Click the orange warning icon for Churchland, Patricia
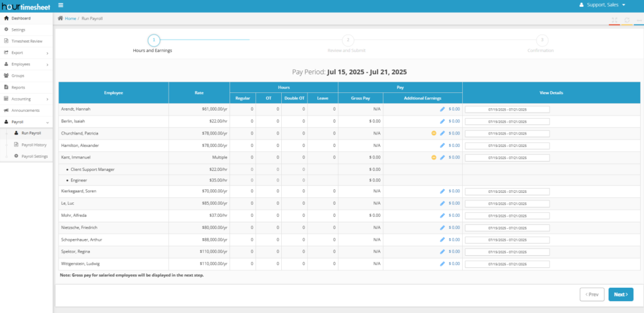This screenshot has height=313, width=644. pos(433,133)
